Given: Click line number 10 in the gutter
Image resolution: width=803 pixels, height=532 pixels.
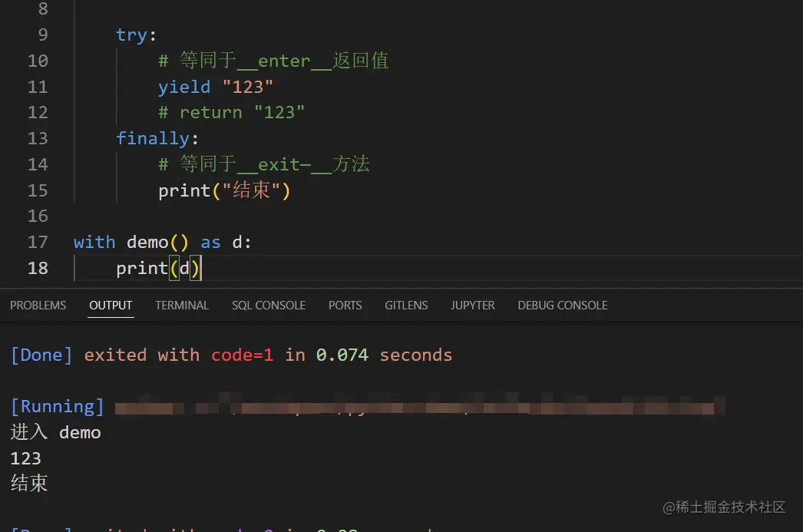Looking at the screenshot, I should coord(38,61).
